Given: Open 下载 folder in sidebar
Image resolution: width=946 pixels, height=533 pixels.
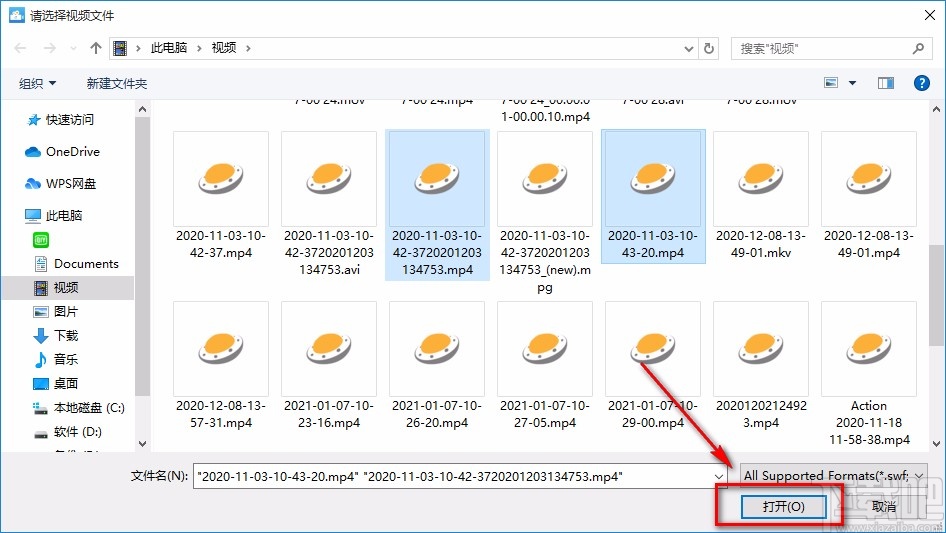Looking at the screenshot, I should [56, 336].
